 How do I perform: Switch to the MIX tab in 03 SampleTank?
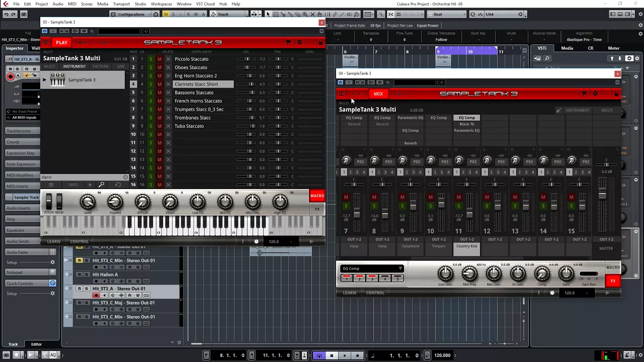(x=83, y=43)
